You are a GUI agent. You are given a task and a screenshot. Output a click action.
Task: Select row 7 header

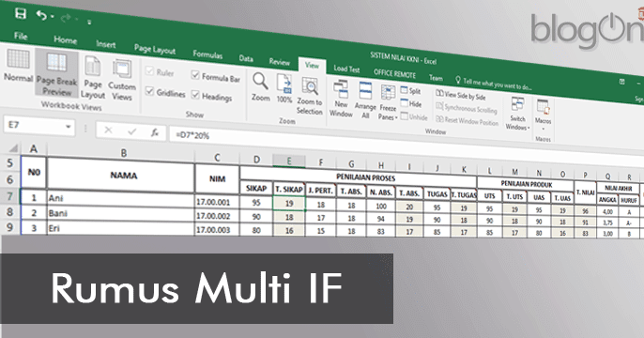tap(9, 196)
